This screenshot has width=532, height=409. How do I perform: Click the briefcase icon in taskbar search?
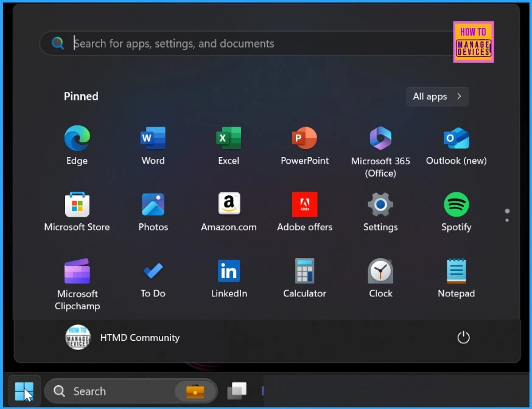point(195,391)
